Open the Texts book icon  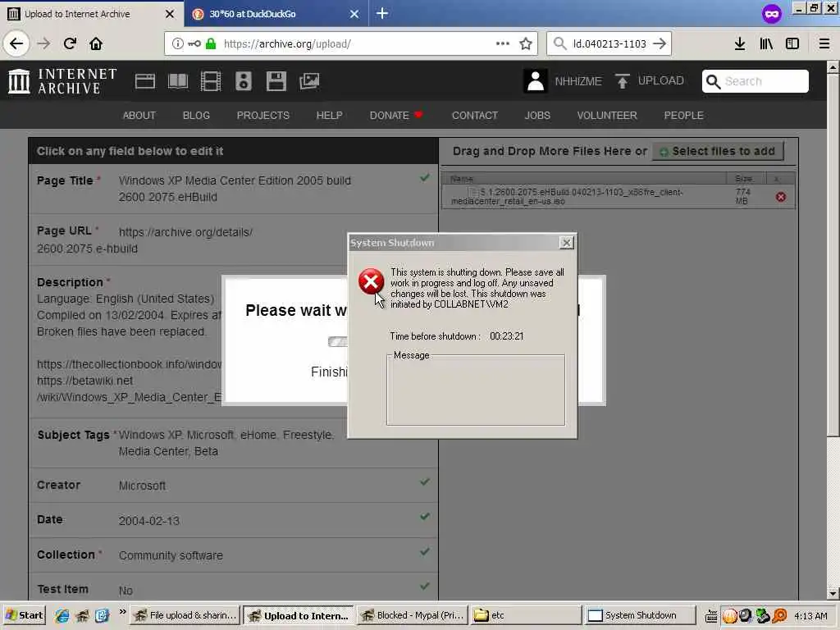pyautogui.click(x=178, y=81)
